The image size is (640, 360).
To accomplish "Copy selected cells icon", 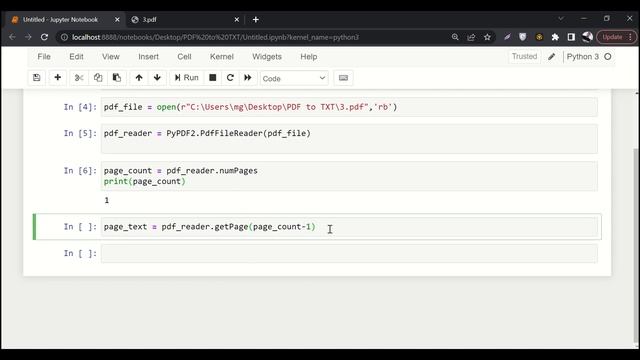I will [98, 78].
